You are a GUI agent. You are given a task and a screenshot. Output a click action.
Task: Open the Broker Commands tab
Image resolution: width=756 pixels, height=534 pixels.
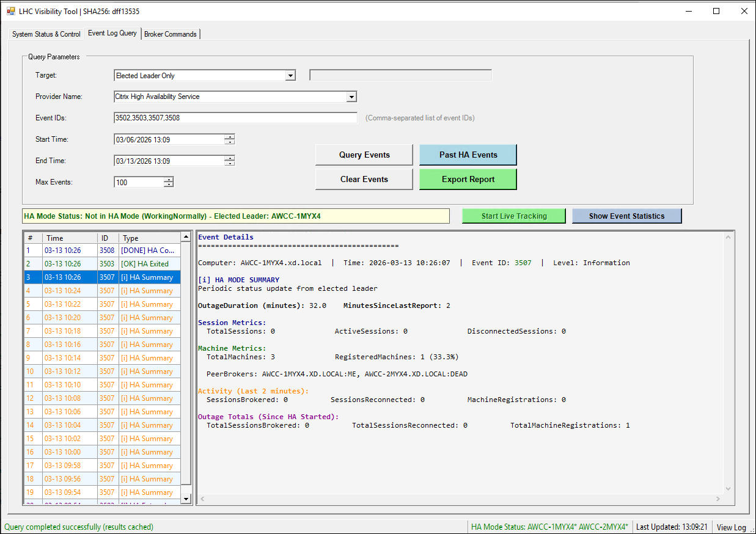click(x=171, y=34)
